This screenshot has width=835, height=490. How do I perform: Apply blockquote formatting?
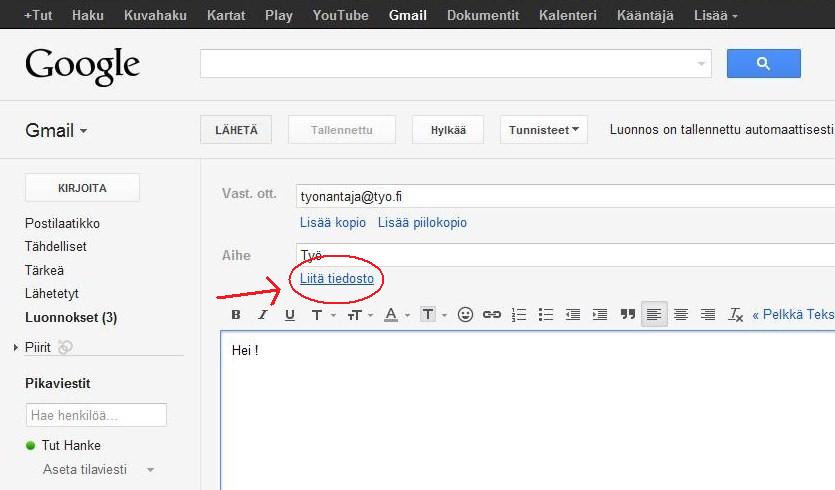(627, 315)
